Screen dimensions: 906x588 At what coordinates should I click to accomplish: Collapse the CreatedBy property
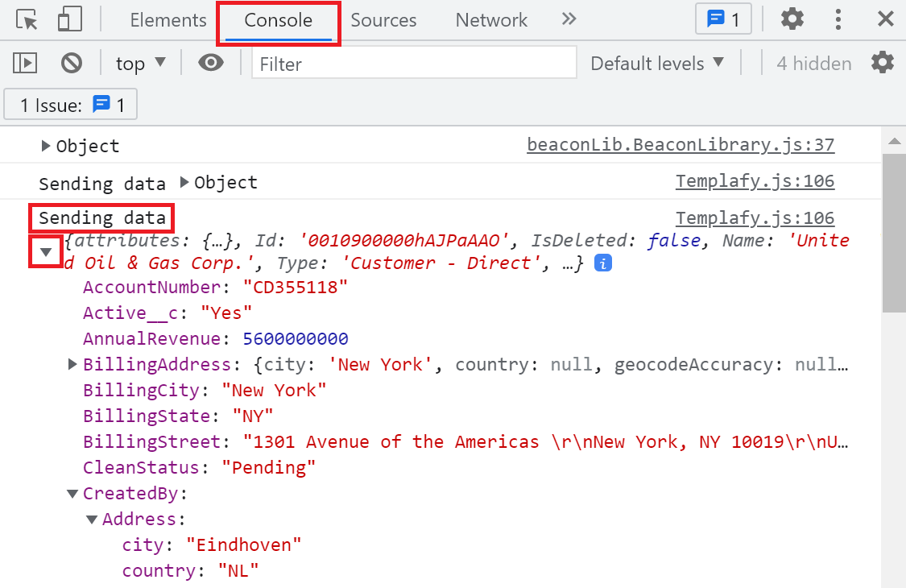point(72,494)
